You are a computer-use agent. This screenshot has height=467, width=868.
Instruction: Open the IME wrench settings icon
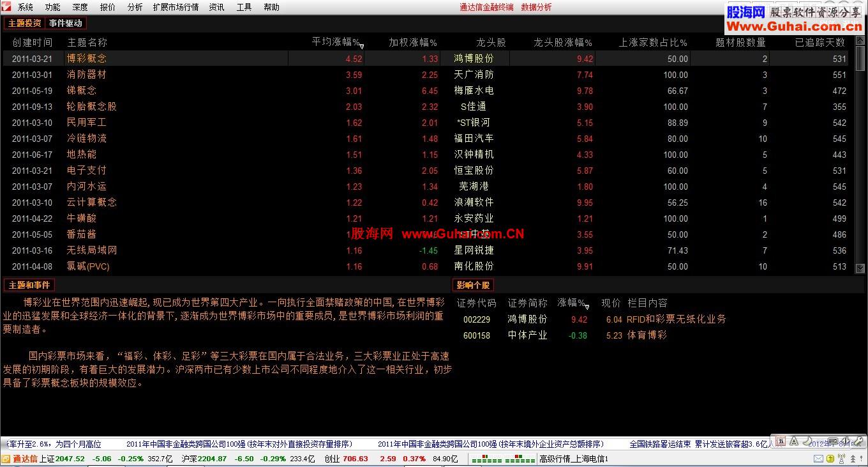tap(859, 441)
